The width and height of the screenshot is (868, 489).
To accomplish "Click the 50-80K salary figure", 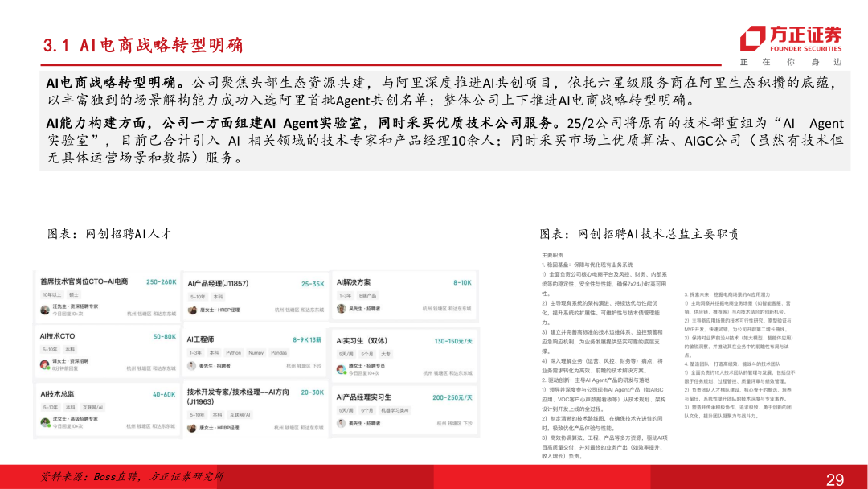I will [x=165, y=337].
